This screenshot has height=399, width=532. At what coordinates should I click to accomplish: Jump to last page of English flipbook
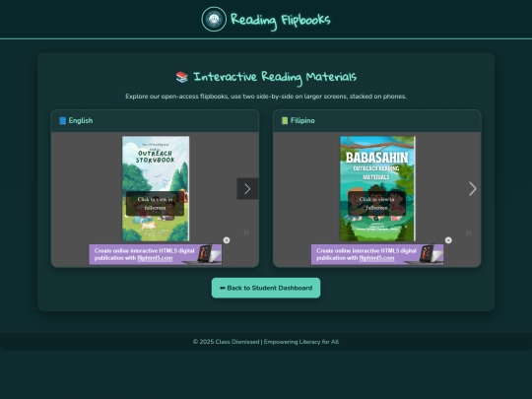pos(246,233)
